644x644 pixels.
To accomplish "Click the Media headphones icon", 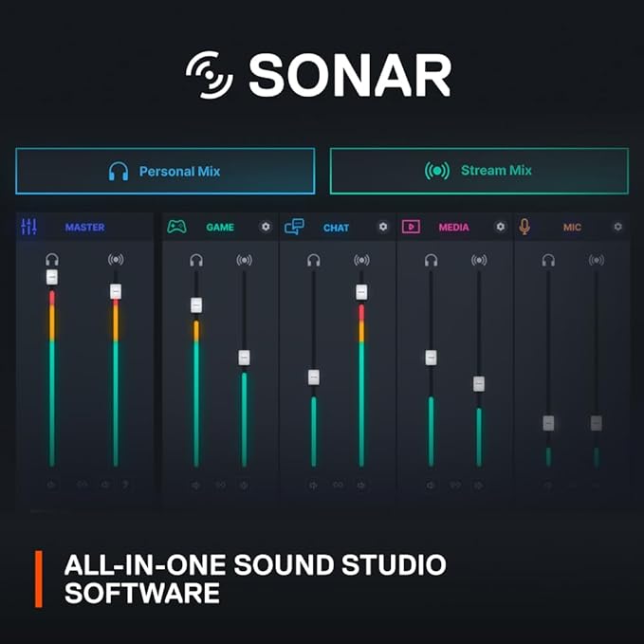I will click(431, 260).
